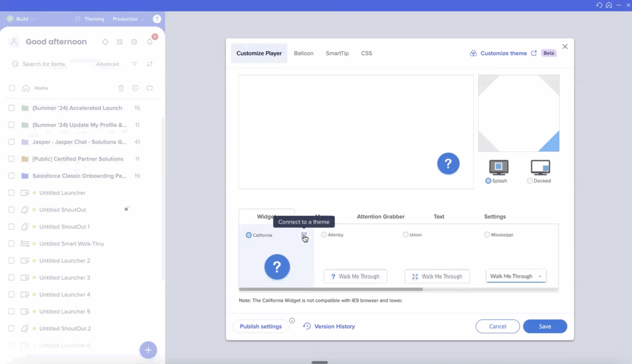
Task: Click the Publish settings info icon
Action: click(x=292, y=321)
